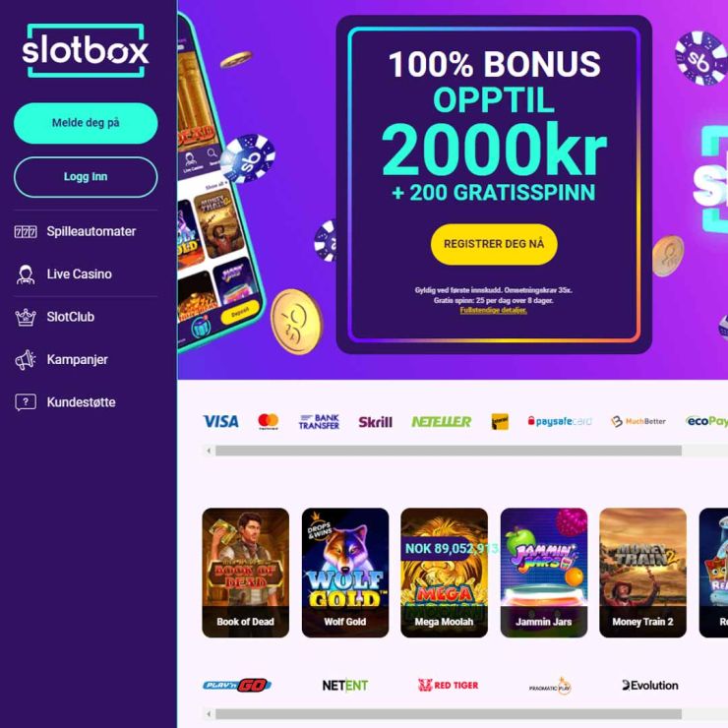
Task: Open the Fullstendige detaljer link
Action: pos(494,310)
